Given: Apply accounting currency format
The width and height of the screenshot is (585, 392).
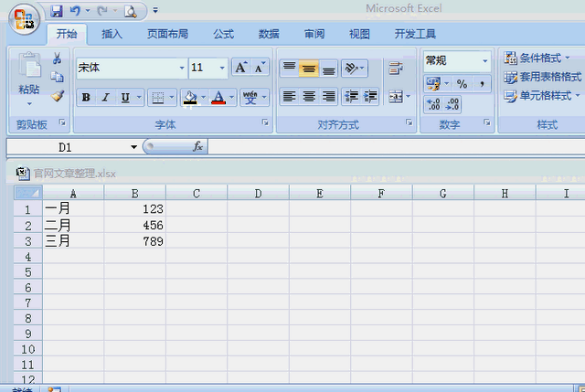Looking at the screenshot, I should point(433,83).
